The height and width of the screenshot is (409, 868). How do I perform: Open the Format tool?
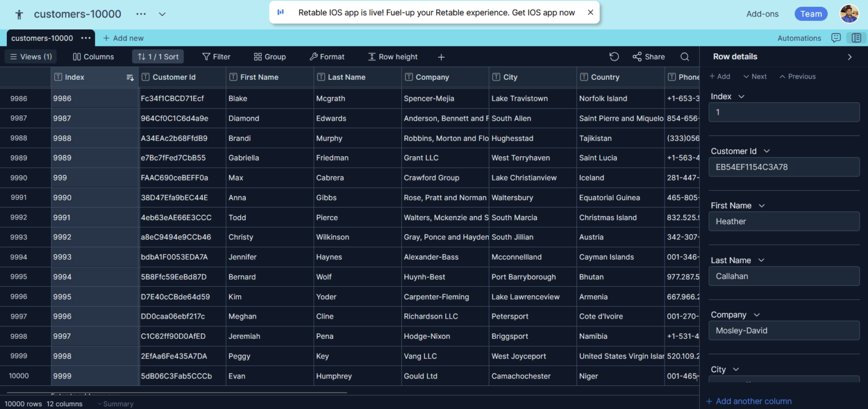[327, 57]
